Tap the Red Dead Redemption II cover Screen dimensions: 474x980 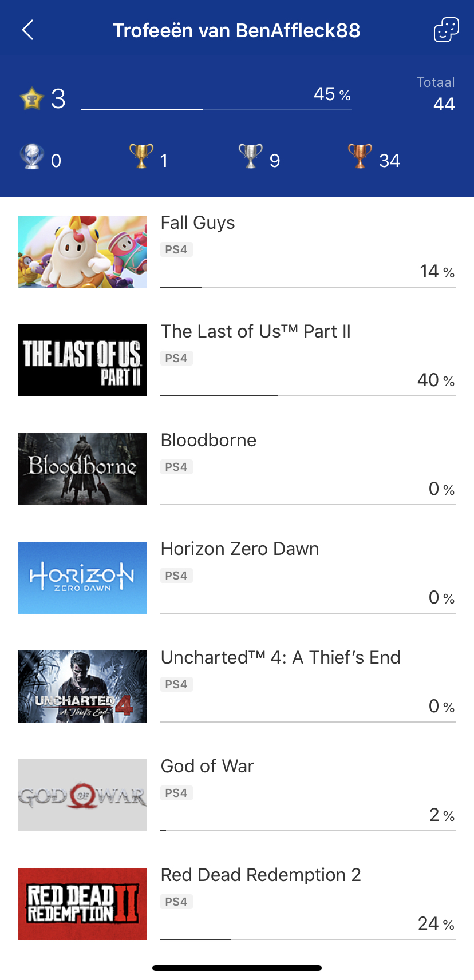click(x=82, y=904)
